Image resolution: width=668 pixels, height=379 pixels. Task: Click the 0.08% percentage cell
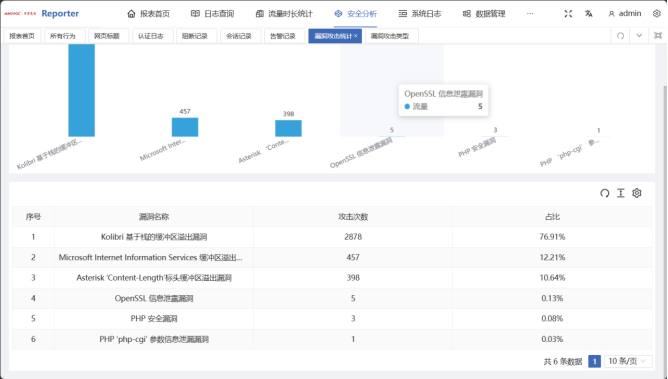(x=552, y=319)
